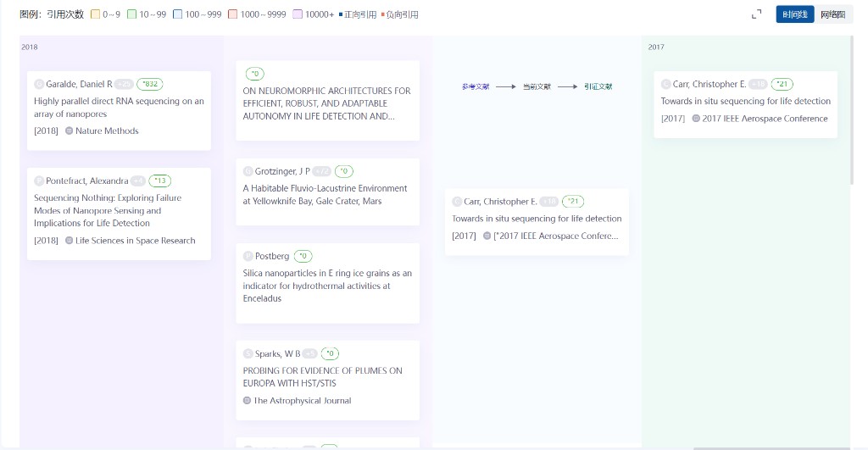Click the *13 citation badge beside Pontefract
The image size is (868, 450).
[x=159, y=181]
